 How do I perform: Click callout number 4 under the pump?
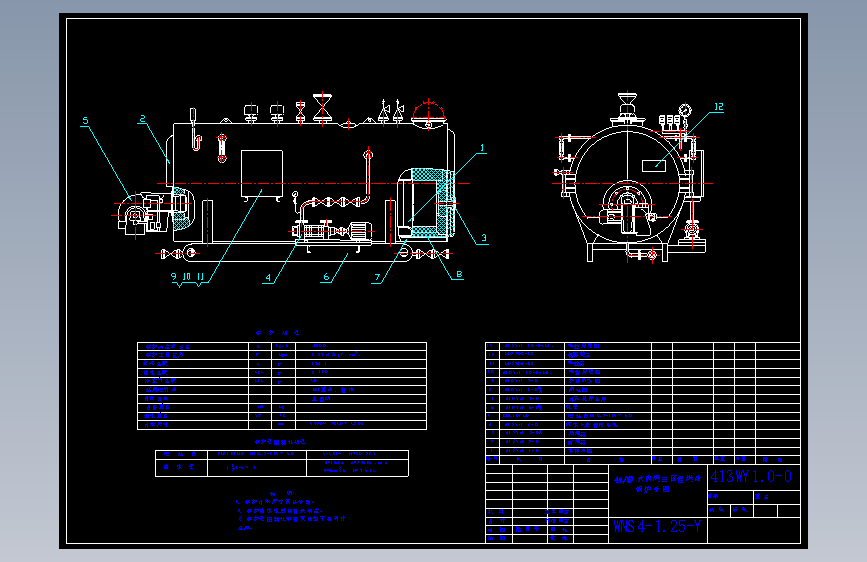268,278
